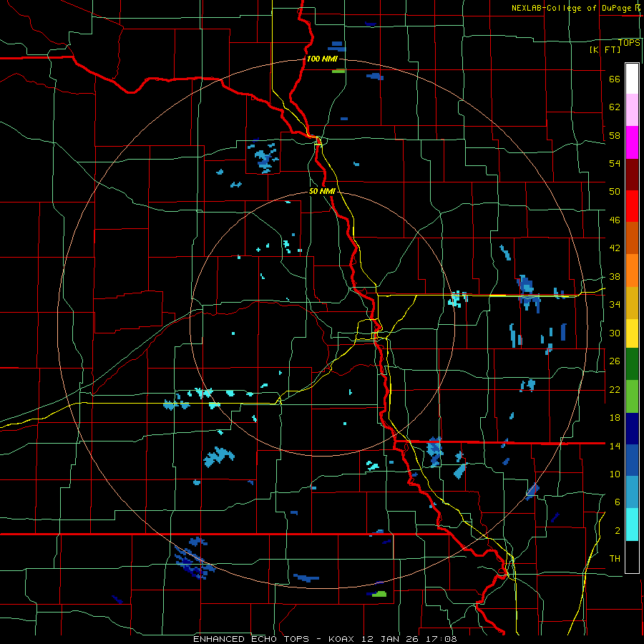Click the magenta 58 kft legend swatch

coord(632,142)
